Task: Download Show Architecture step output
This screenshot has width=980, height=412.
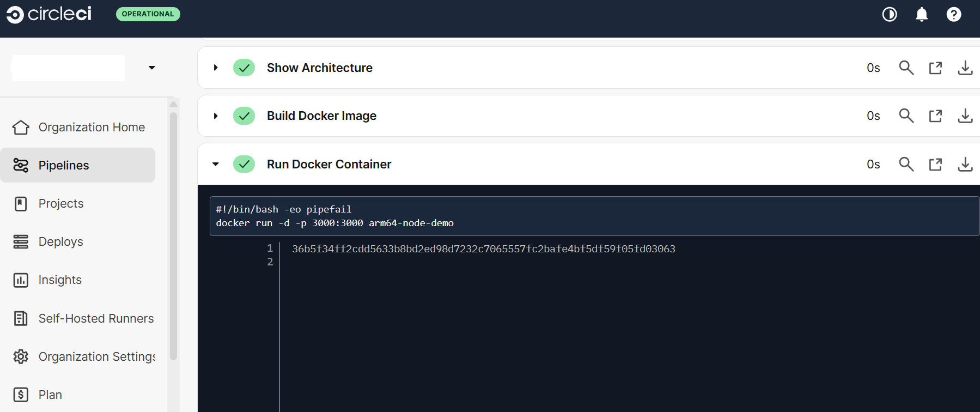Action: tap(965, 68)
